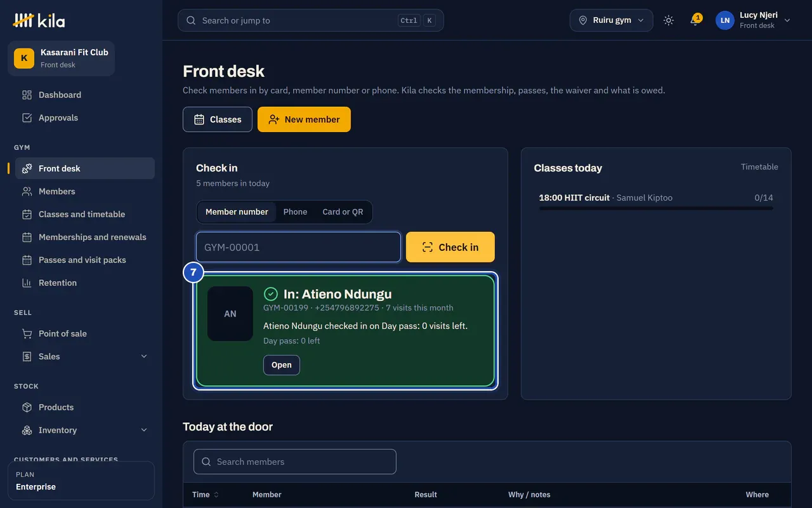This screenshot has height=508, width=812.
Task: Sort the table by Time column
Action: coord(206,495)
